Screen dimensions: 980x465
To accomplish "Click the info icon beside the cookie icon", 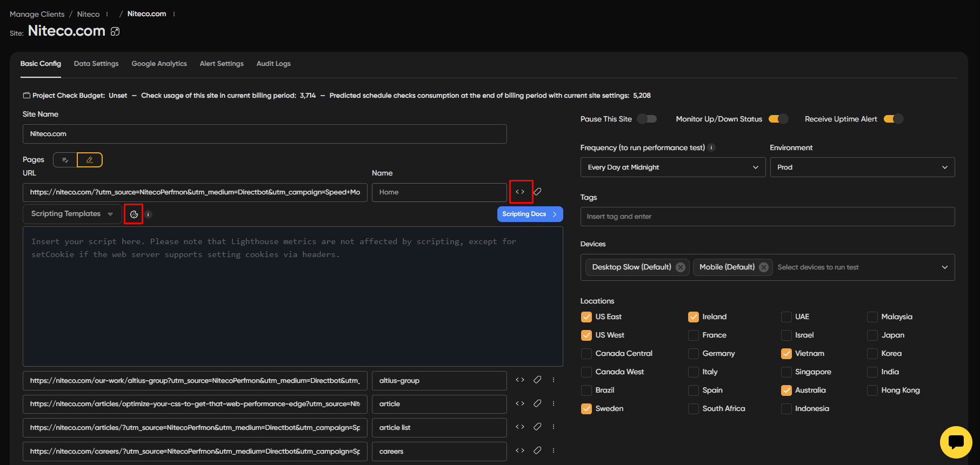I will 148,214.
